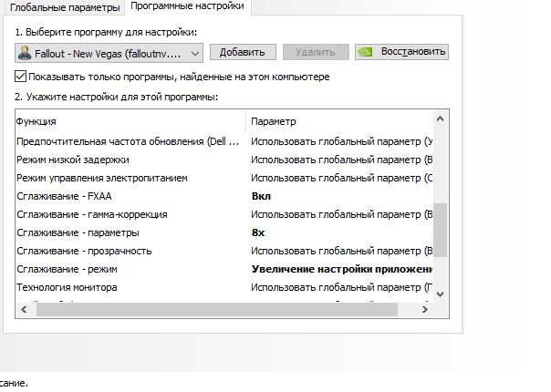Click the Функция column header
The image size is (551, 392).
click(x=130, y=121)
